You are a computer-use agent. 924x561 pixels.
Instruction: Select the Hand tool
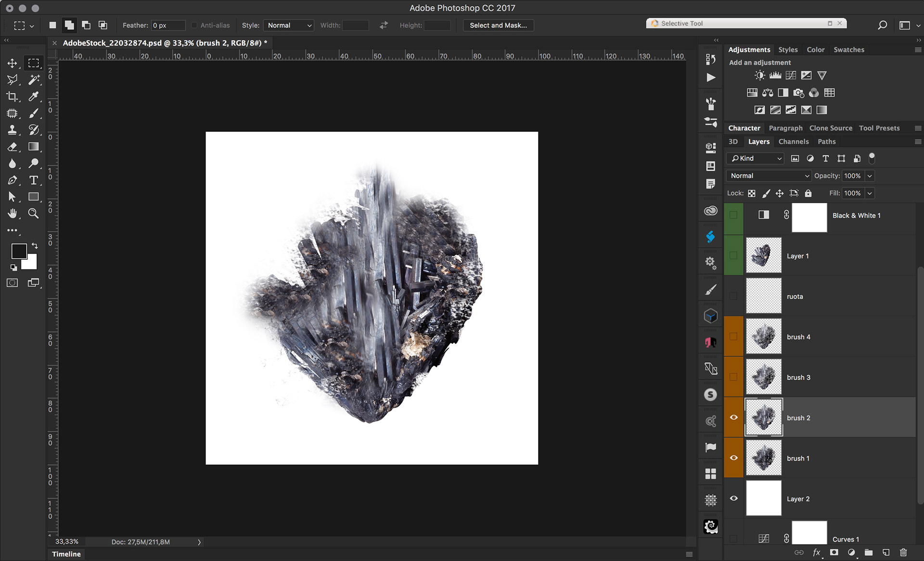coord(12,213)
